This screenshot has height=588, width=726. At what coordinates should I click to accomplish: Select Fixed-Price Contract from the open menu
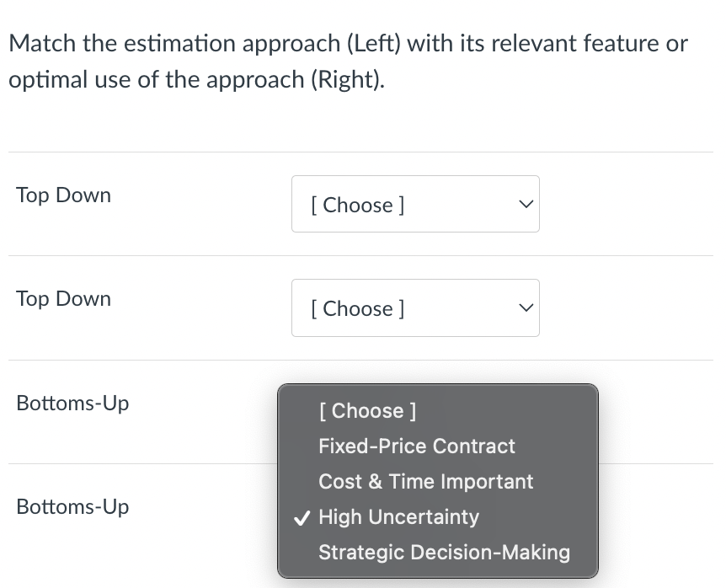click(x=416, y=446)
